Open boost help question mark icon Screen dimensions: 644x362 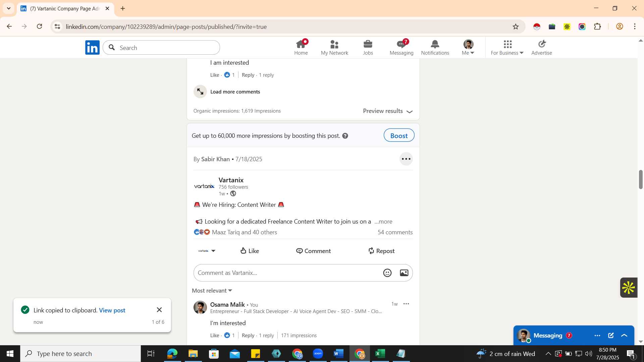pyautogui.click(x=345, y=136)
